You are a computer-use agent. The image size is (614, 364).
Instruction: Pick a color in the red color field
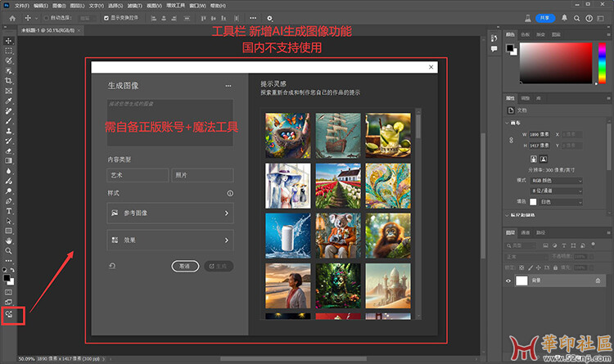tap(556, 63)
